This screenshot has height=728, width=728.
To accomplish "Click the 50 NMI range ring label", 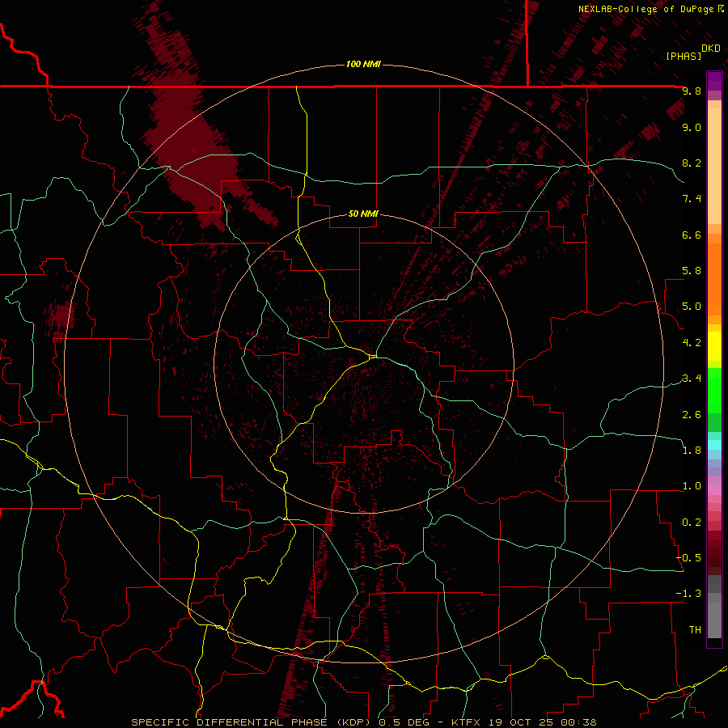I will pos(363,214).
